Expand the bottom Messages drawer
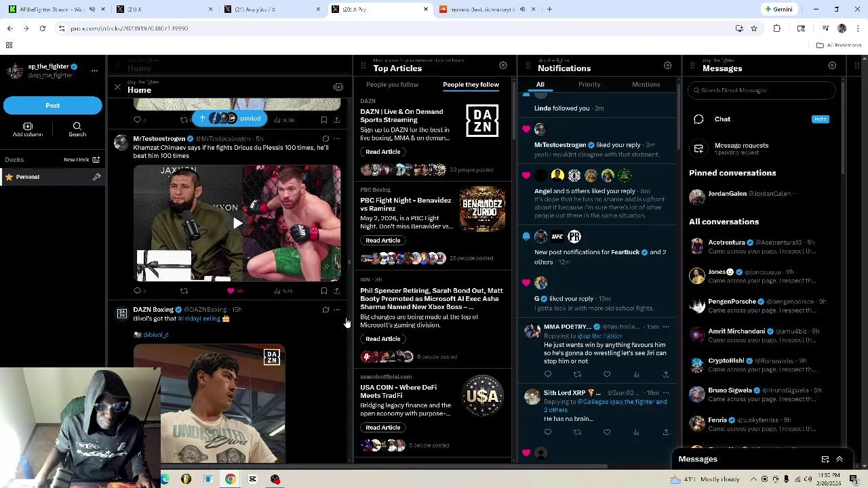The width and height of the screenshot is (868, 488). (x=840, y=460)
